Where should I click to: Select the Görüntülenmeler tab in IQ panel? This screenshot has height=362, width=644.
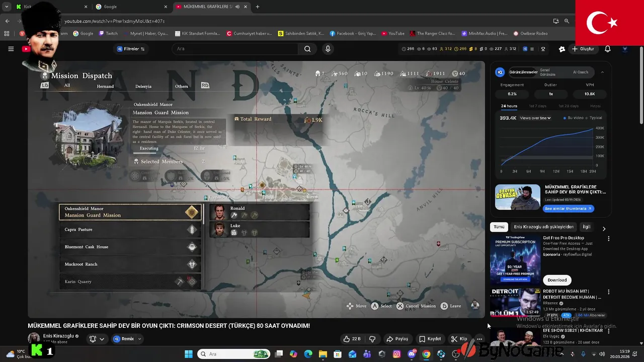point(523,72)
